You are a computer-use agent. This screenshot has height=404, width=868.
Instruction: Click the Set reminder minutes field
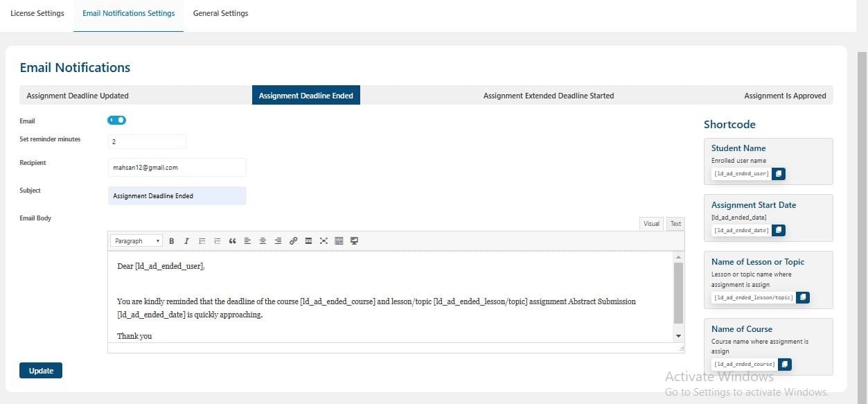click(x=147, y=141)
